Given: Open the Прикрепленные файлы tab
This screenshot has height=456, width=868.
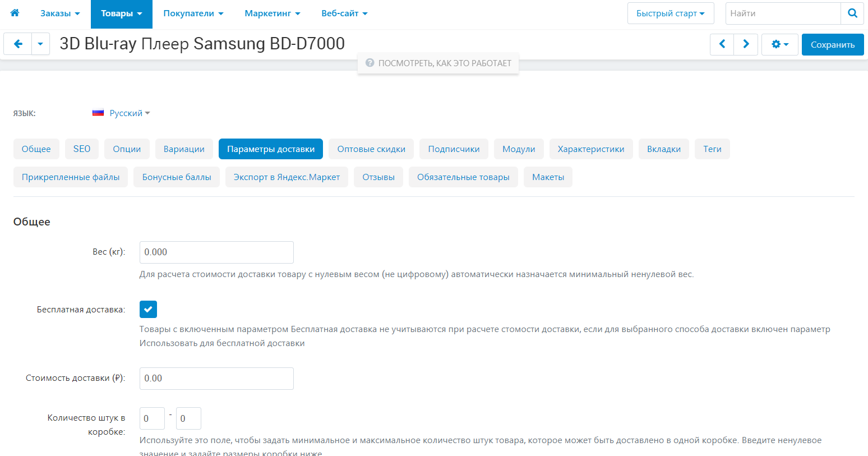Looking at the screenshot, I should point(71,177).
